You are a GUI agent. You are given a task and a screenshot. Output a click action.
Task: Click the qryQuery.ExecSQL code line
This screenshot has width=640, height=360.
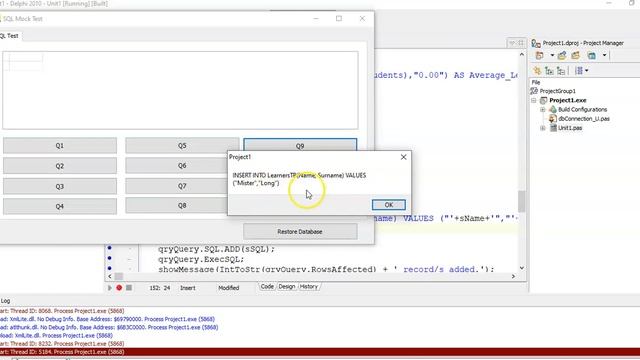point(201,260)
